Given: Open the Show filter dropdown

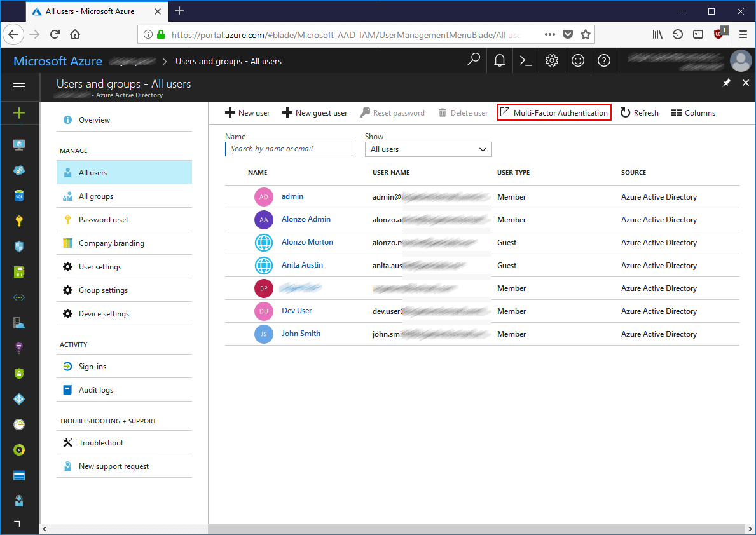Looking at the screenshot, I should click(428, 149).
